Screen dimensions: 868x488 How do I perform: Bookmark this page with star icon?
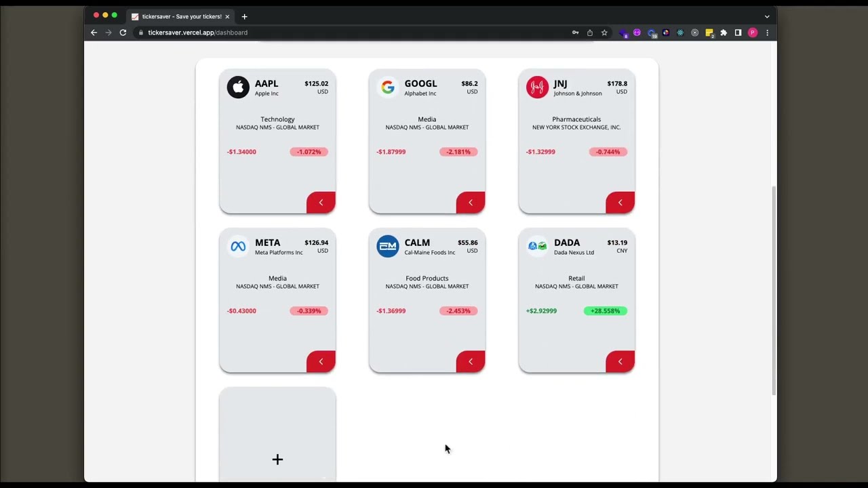(604, 33)
